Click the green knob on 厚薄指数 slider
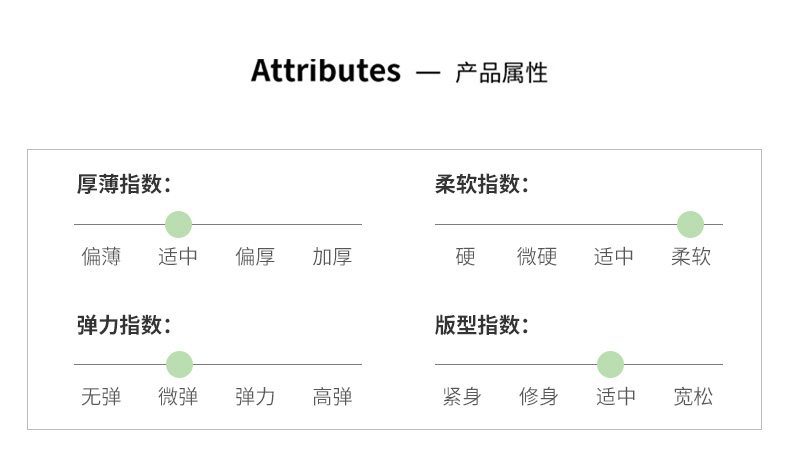 (178, 224)
